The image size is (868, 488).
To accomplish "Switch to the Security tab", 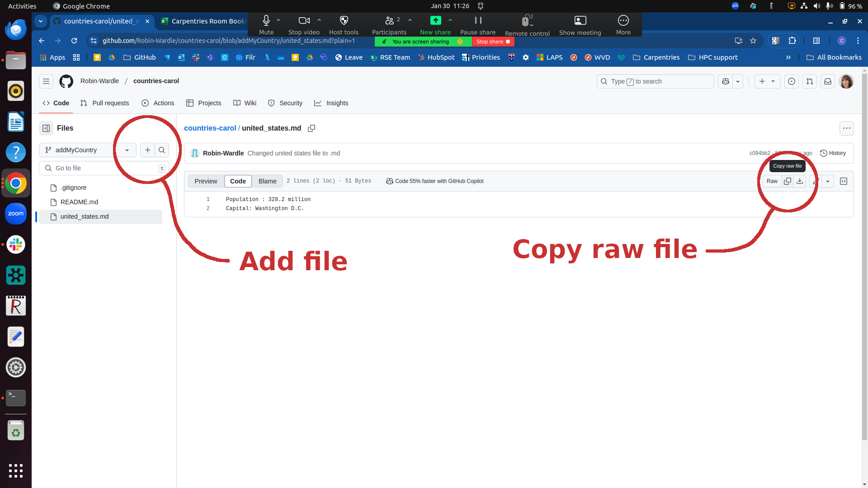I will (285, 103).
